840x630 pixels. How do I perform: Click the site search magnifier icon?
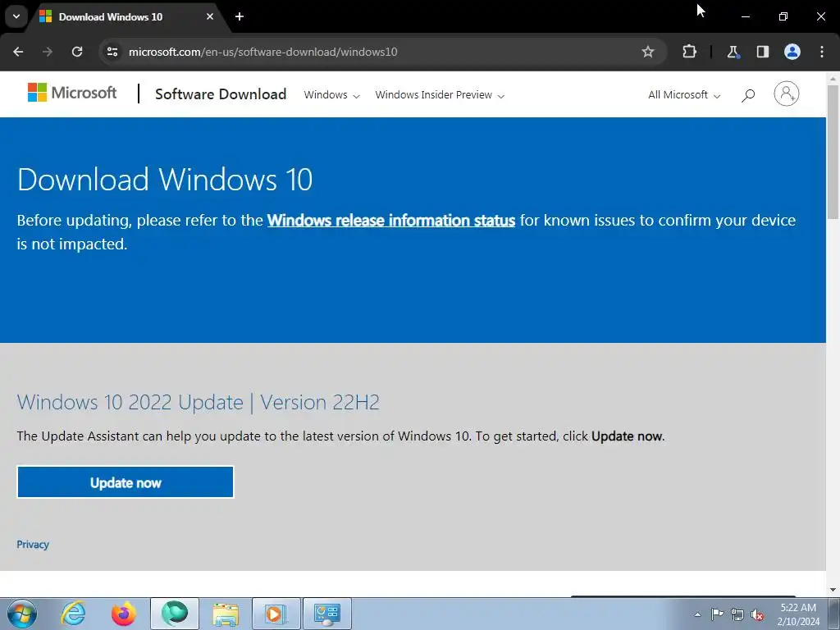point(748,95)
